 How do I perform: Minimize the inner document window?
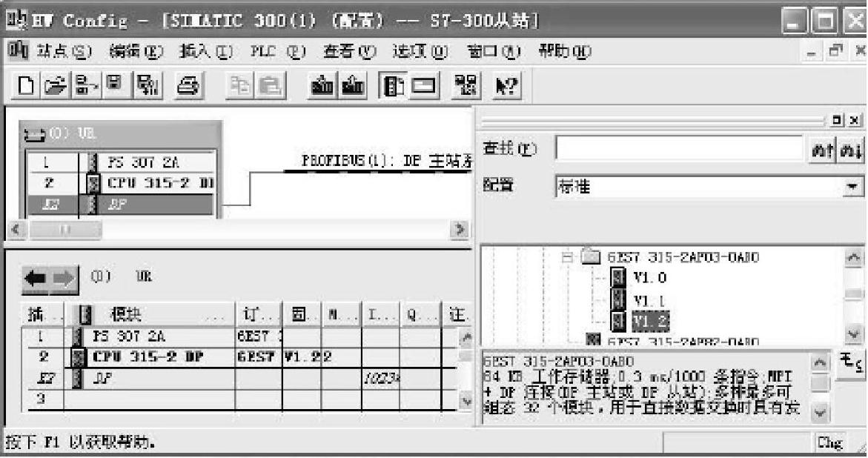pos(812,53)
